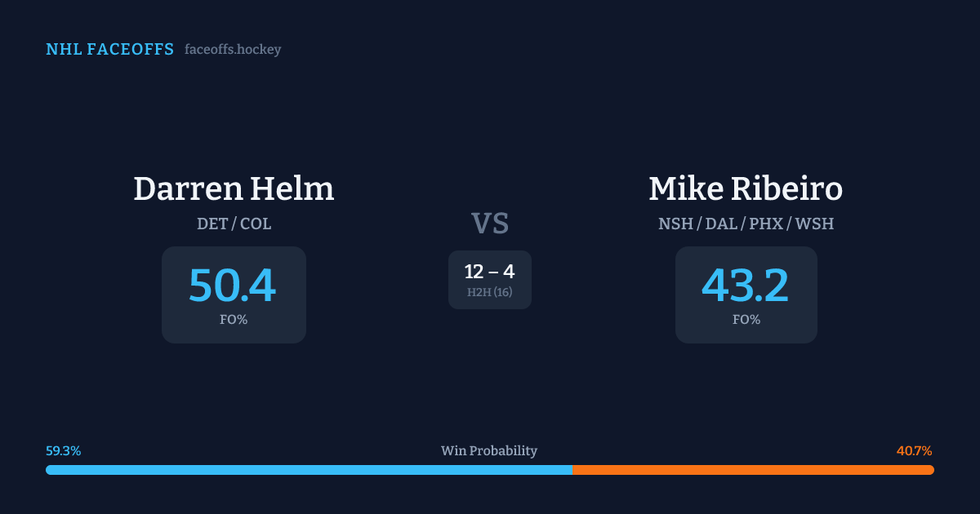Click the 40.7% win probability value
980x514 pixels.
pyautogui.click(x=914, y=451)
